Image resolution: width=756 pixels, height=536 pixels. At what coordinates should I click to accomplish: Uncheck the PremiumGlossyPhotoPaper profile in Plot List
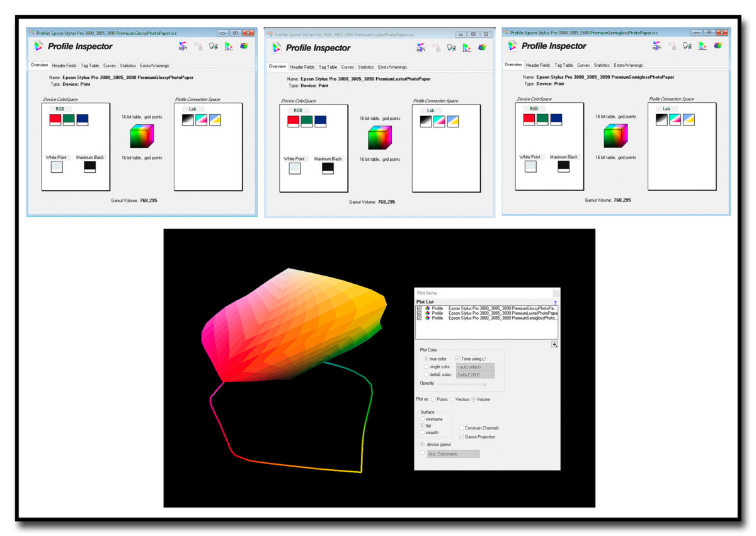(x=420, y=308)
